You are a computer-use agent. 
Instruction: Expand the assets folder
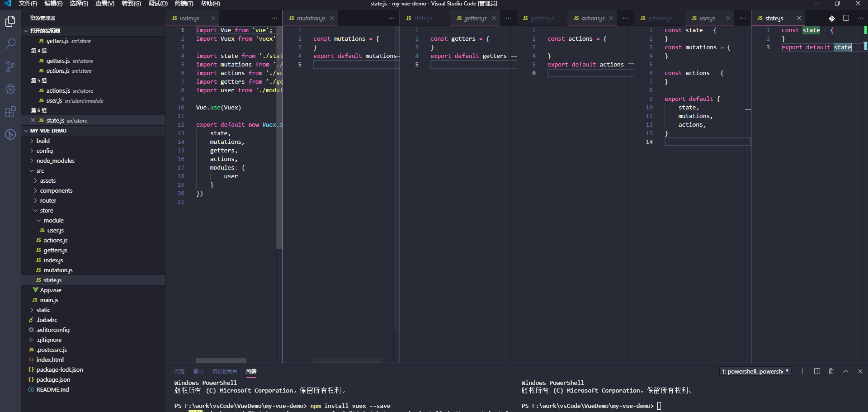[x=93, y=180]
